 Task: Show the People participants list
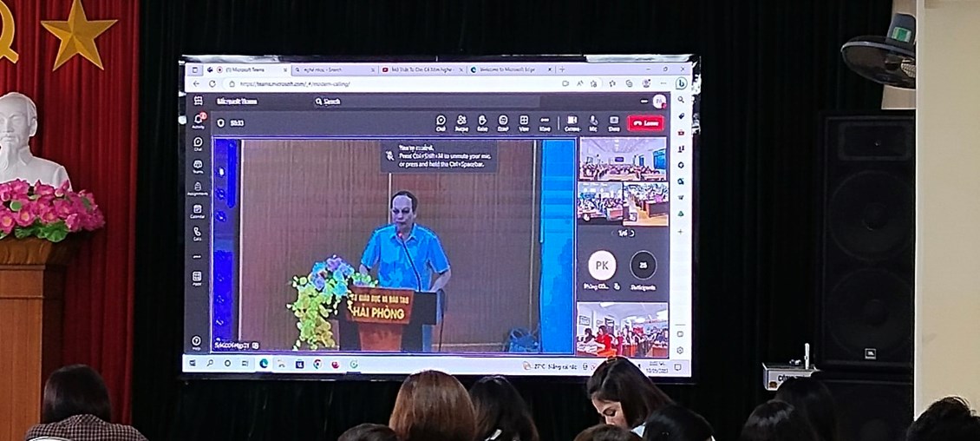[461, 122]
